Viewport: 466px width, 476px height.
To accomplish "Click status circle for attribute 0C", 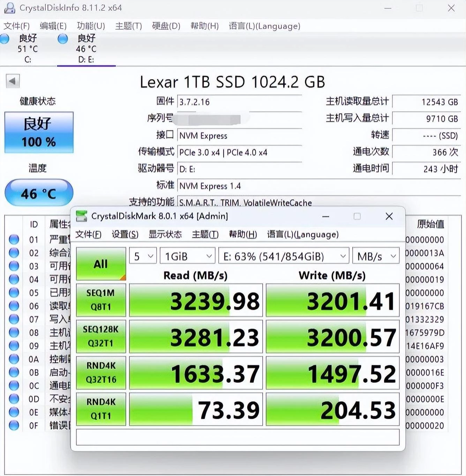I will pyautogui.click(x=14, y=385).
